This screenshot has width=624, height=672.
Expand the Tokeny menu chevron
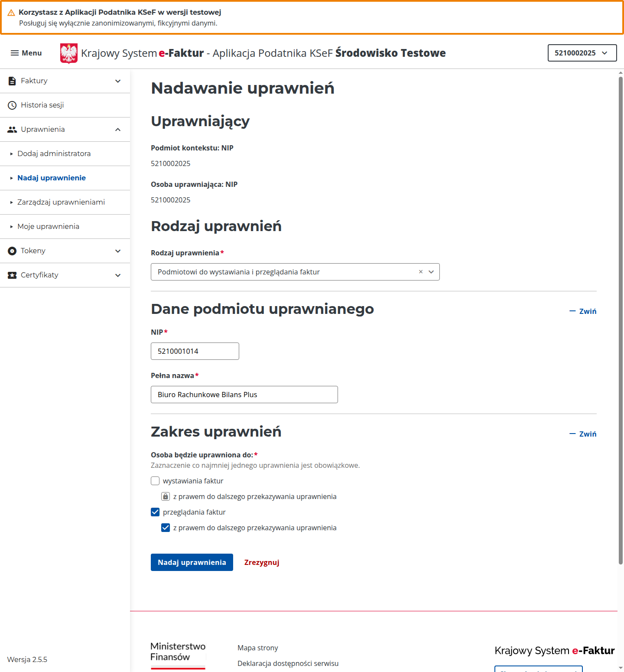tap(118, 251)
